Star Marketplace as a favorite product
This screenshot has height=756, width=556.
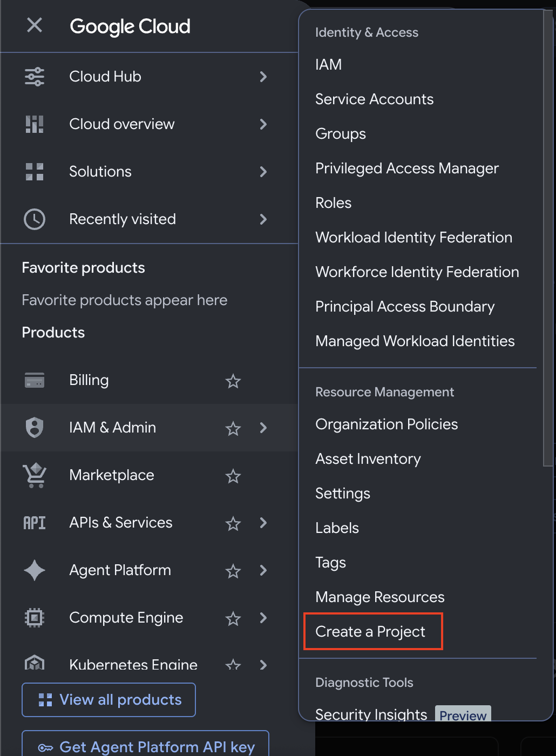233,476
